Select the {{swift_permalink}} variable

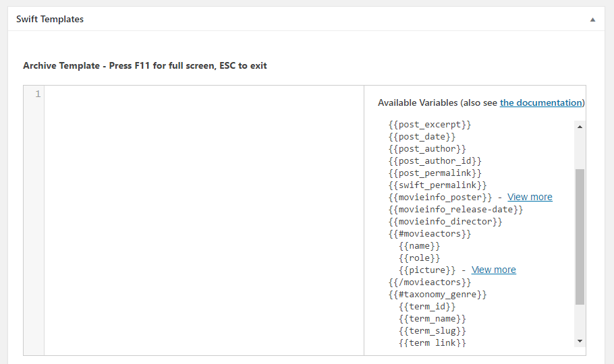[x=437, y=185]
